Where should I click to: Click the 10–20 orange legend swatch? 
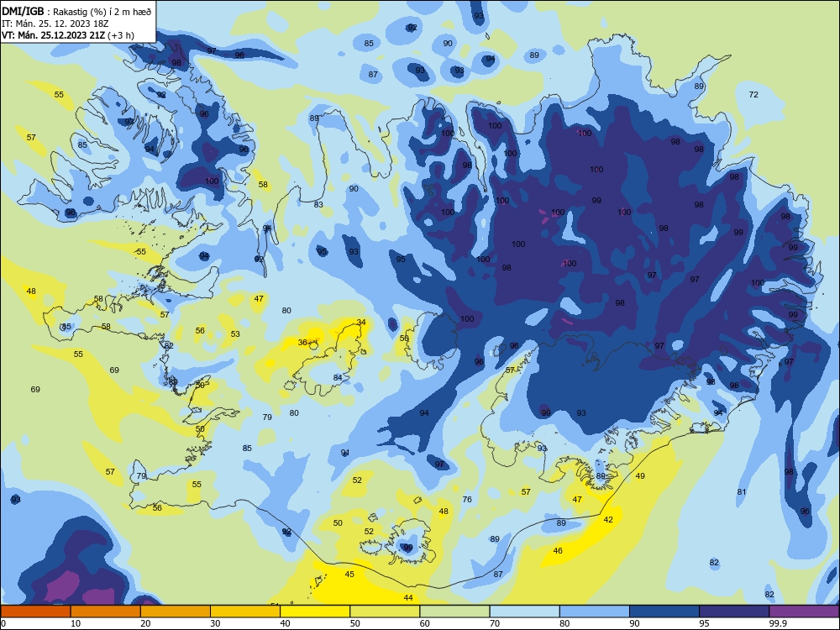tap(106, 612)
